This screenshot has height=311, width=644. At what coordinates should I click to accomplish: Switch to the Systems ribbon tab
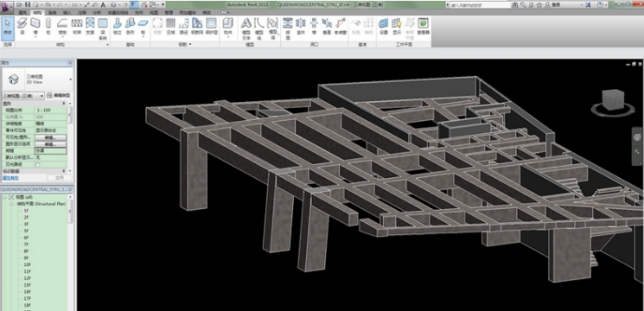tap(52, 13)
